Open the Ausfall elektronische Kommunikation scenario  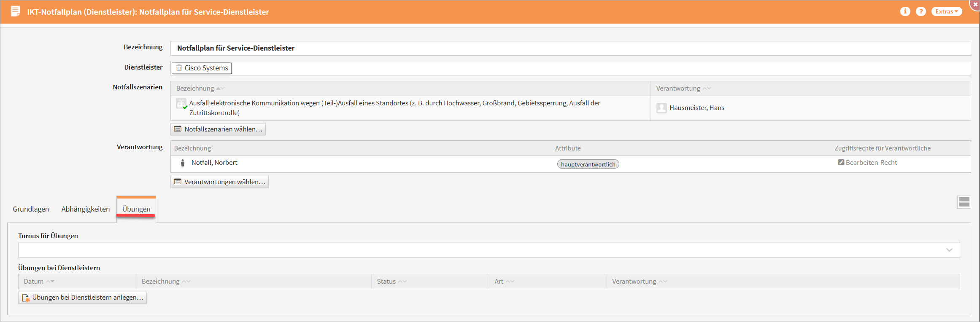(x=394, y=108)
